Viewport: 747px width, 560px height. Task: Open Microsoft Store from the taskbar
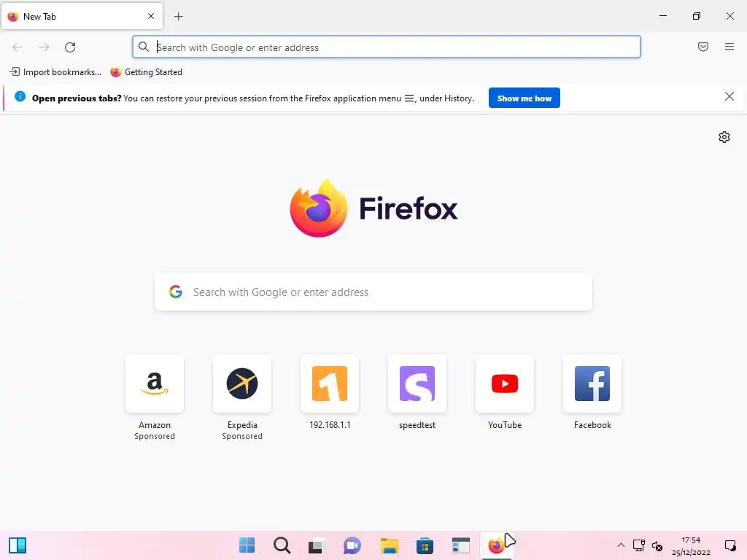[425, 545]
